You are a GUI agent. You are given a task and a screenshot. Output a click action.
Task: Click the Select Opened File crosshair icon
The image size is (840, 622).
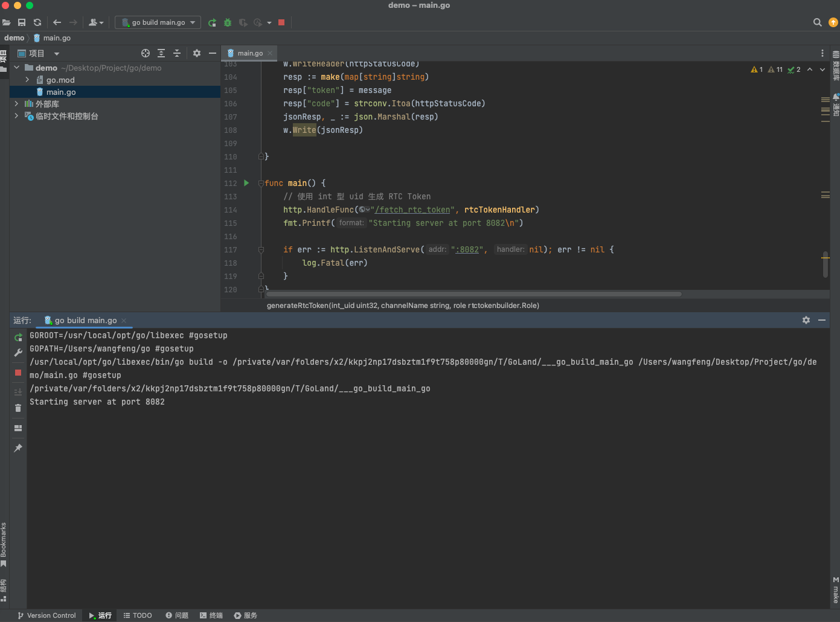146,53
